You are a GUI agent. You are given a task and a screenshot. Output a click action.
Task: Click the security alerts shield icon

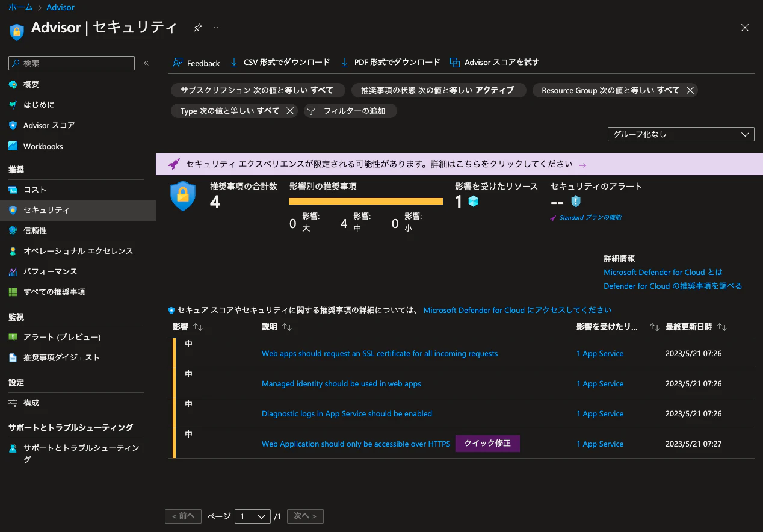pyautogui.click(x=576, y=202)
